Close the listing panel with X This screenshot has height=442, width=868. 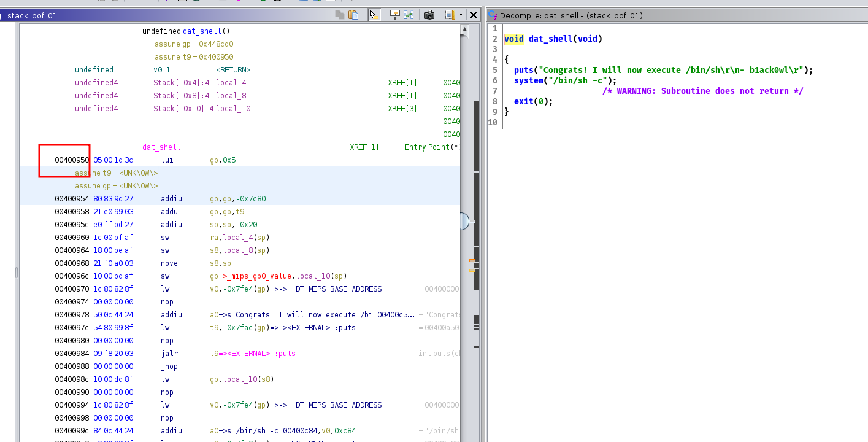pyautogui.click(x=474, y=15)
